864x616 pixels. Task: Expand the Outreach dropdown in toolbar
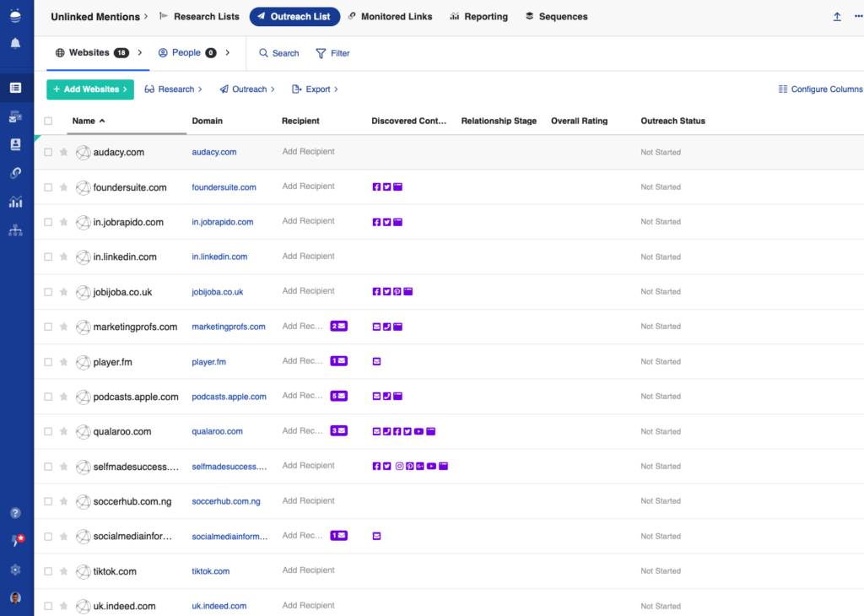point(247,89)
